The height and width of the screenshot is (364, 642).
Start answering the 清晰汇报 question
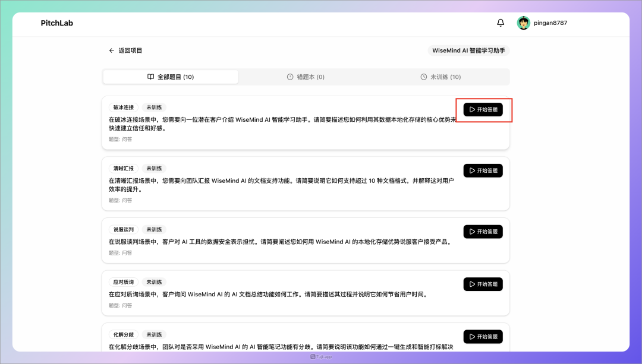click(x=483, y=170)
